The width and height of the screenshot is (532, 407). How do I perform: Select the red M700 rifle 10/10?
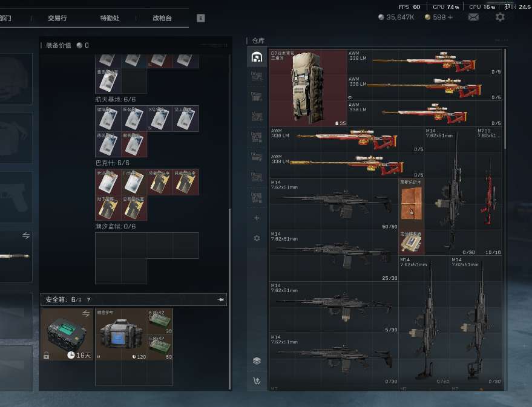point(489,191)
